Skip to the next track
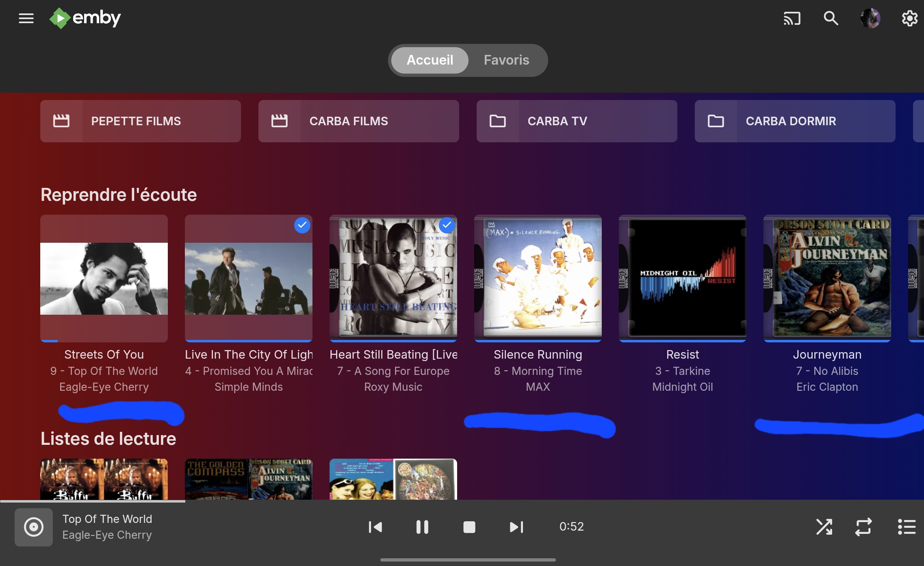 (516, 527)
